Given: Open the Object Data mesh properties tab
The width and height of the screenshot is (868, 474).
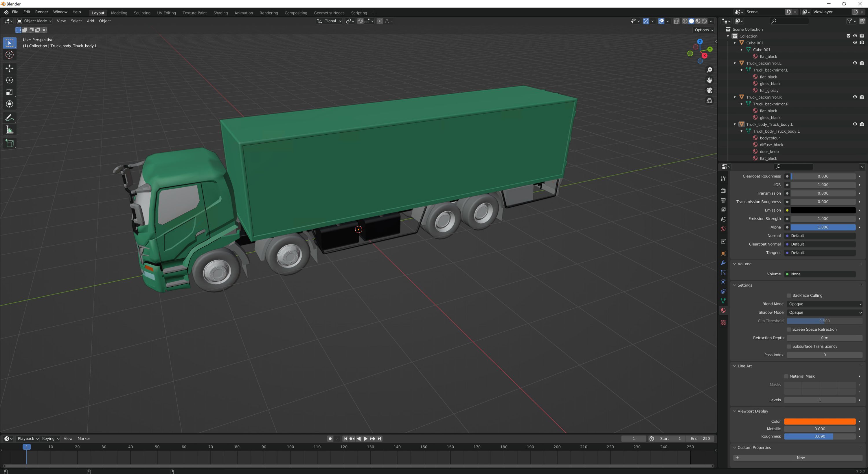Looking at the screenshot, I should tap(723, 301).
